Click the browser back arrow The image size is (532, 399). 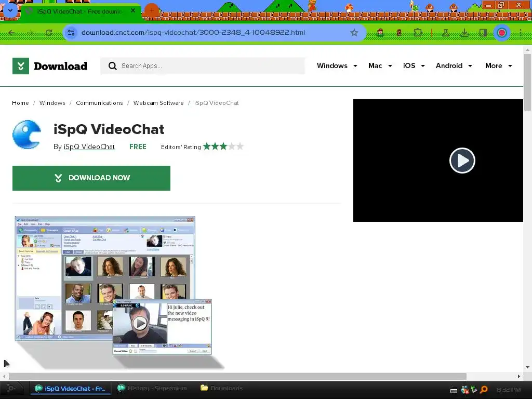coord(12,33)
